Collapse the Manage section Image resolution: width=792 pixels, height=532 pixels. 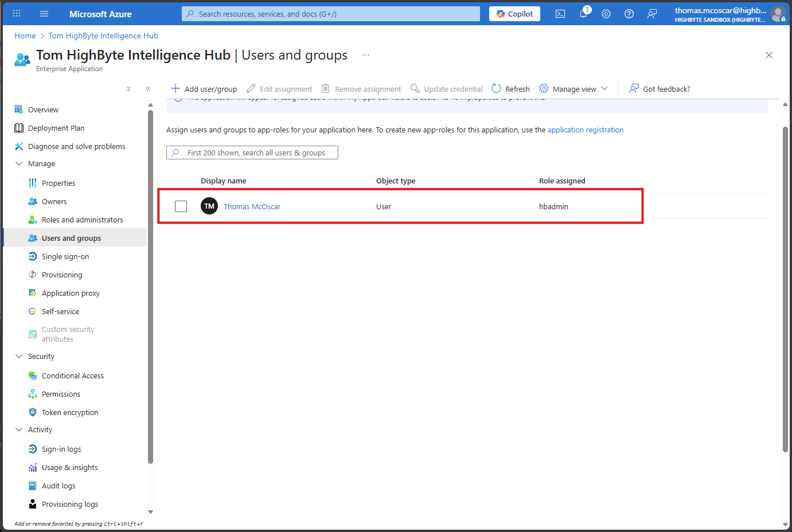point(19,164)
